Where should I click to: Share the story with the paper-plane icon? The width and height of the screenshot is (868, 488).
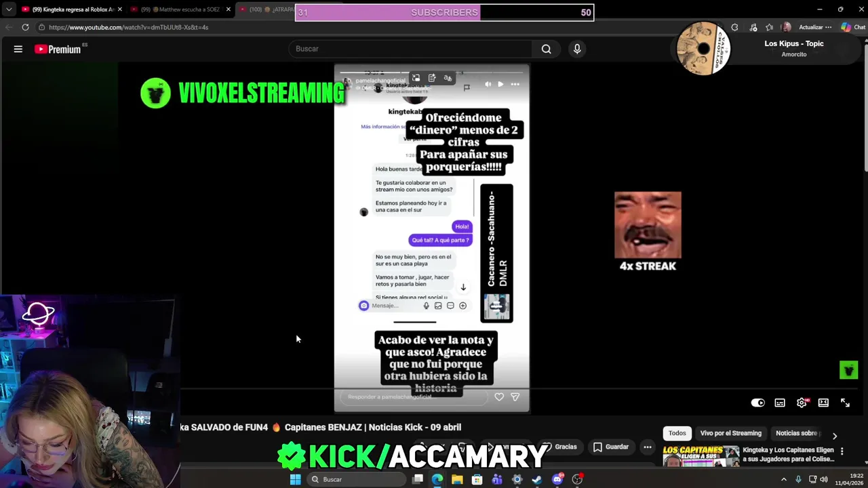pyautogui.click(x=515, y=397)
